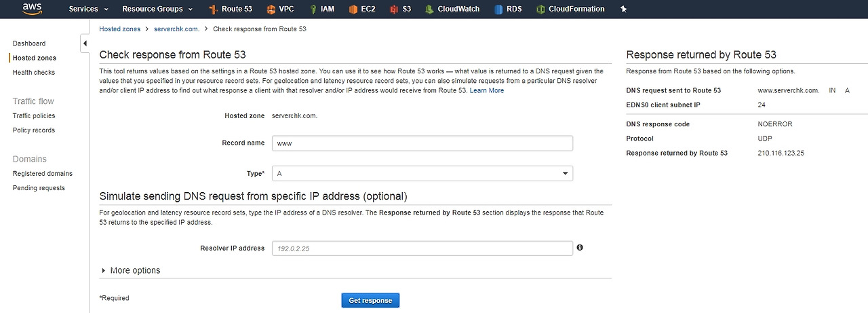Viewport: 868px width, 313px height.
Task: Show Resolver IP address info tooltip icon
Action: (580, 248)
